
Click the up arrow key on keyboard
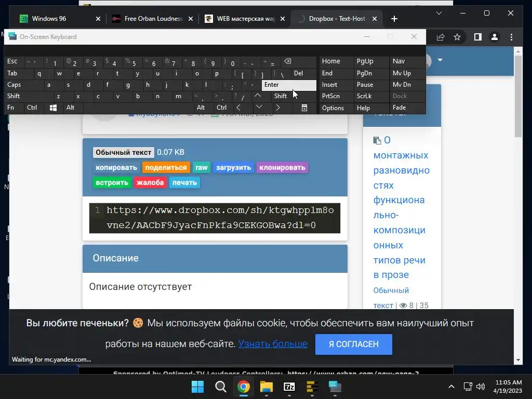coord(258,96)
